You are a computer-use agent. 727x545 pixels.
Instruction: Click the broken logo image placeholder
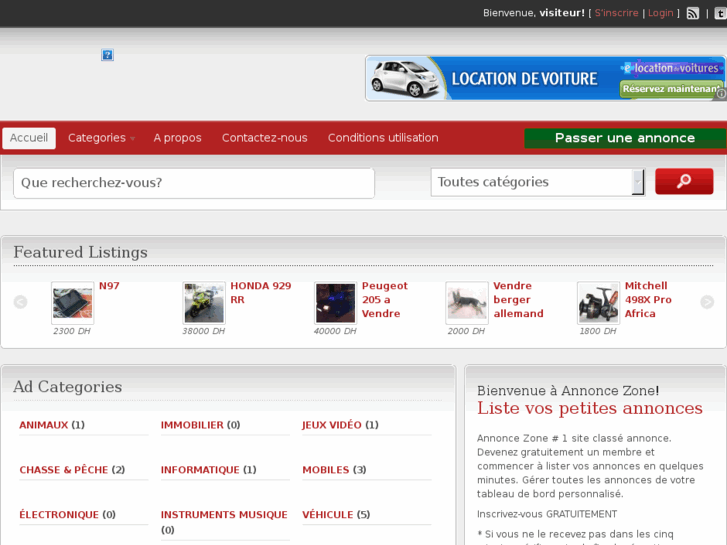click(x=107, y=55)
